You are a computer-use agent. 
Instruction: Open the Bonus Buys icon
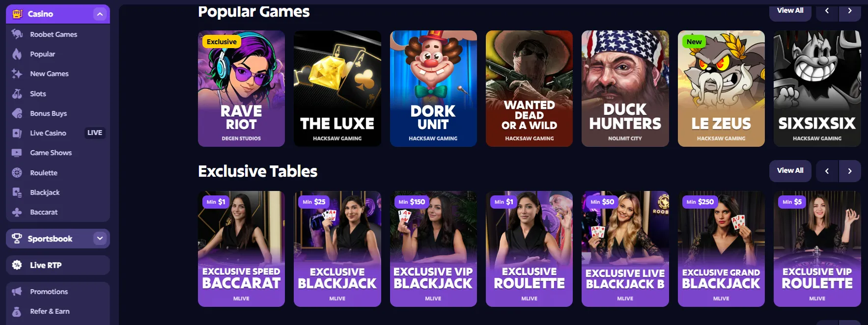[x=17, y=113]
